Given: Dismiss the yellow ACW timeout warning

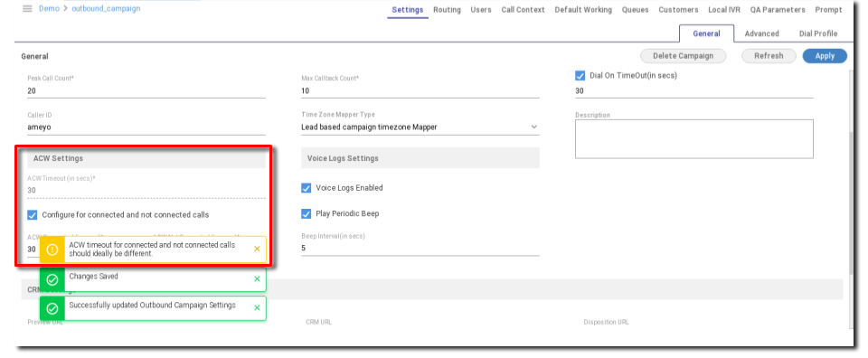Looking at the screenshot, I should (x=257, y=249).
